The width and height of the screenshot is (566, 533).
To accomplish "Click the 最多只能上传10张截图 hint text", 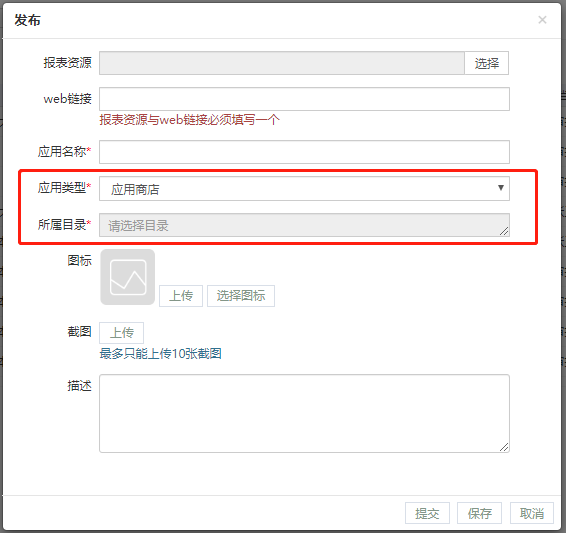I will point(161,354).
